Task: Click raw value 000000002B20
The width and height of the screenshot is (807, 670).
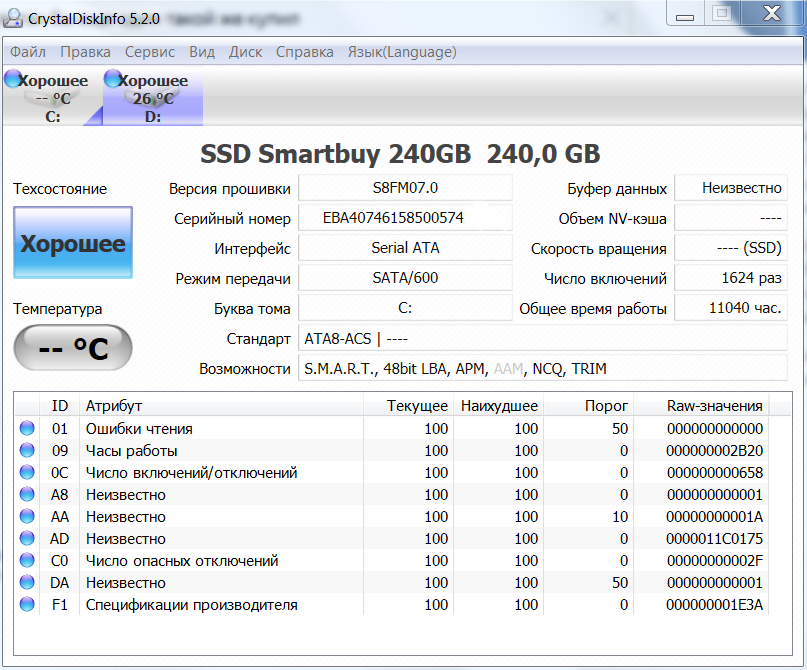Action: 714,451
